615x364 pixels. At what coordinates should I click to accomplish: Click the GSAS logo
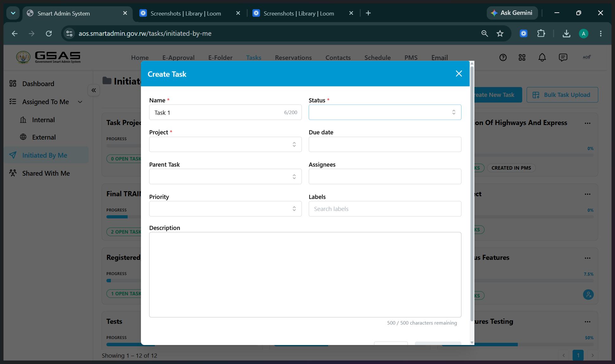coord(48,57)
